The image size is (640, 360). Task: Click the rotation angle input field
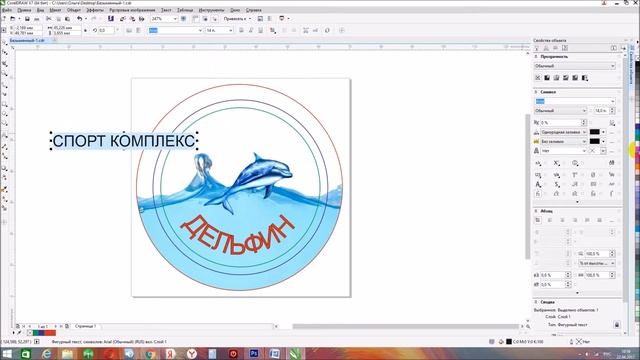(106, 30)
